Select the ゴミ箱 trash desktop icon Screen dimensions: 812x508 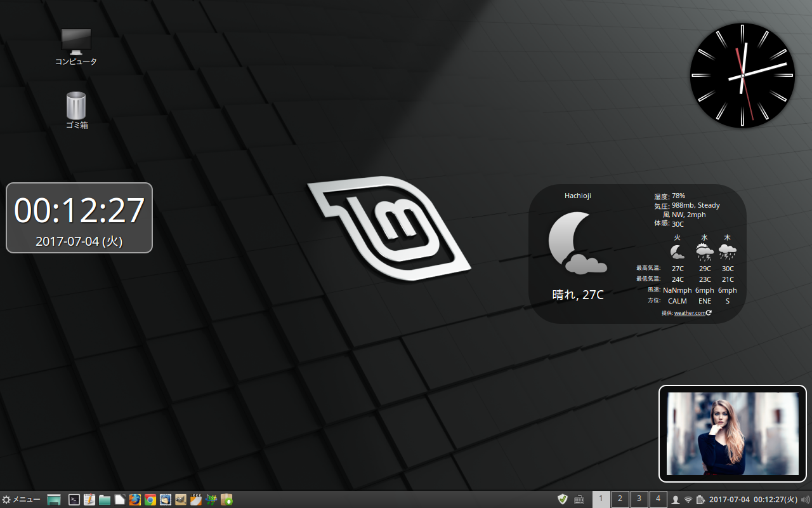[x=76, y=110]
